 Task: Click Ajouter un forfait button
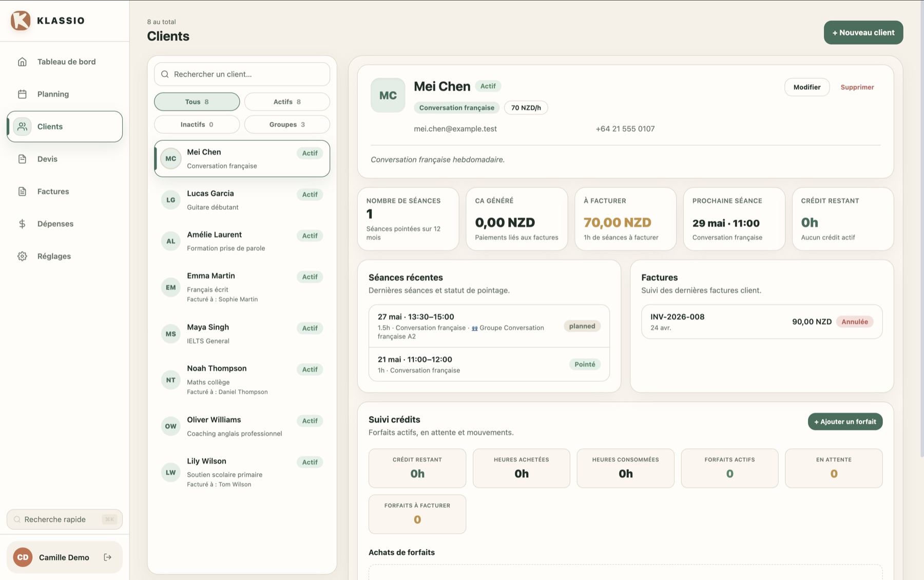[x=845, y=421]
